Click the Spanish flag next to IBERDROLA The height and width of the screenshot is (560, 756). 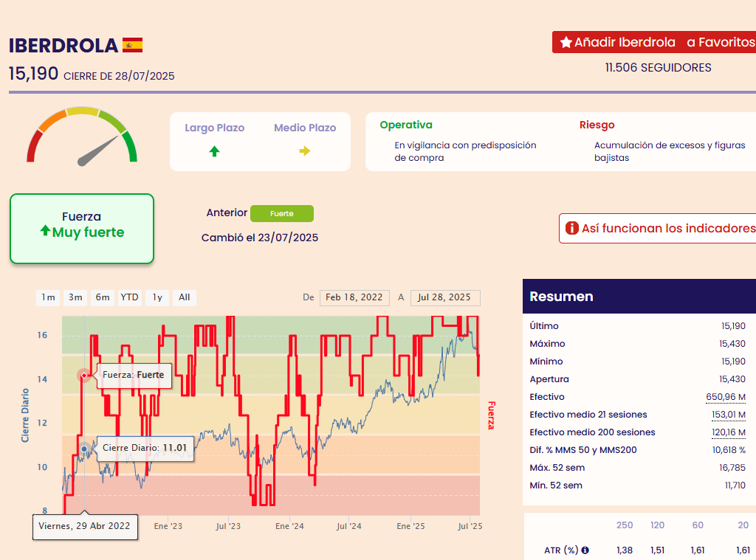(x=133, y=45)
